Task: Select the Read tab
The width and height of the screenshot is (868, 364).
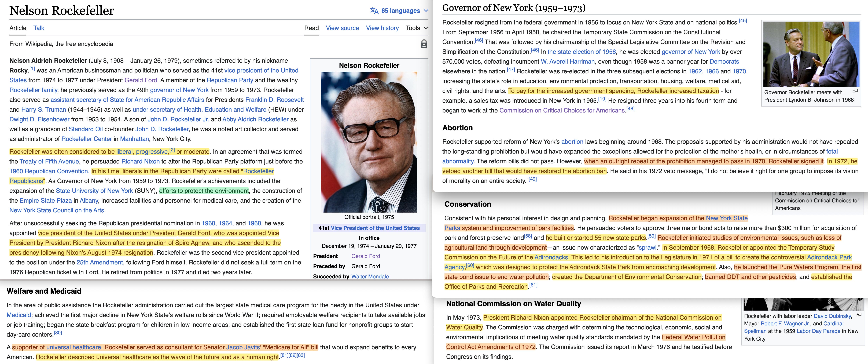Action: point(311,28)
